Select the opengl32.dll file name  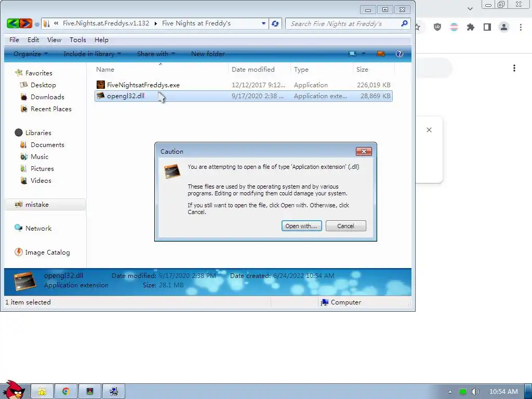[x=126, y=96]
